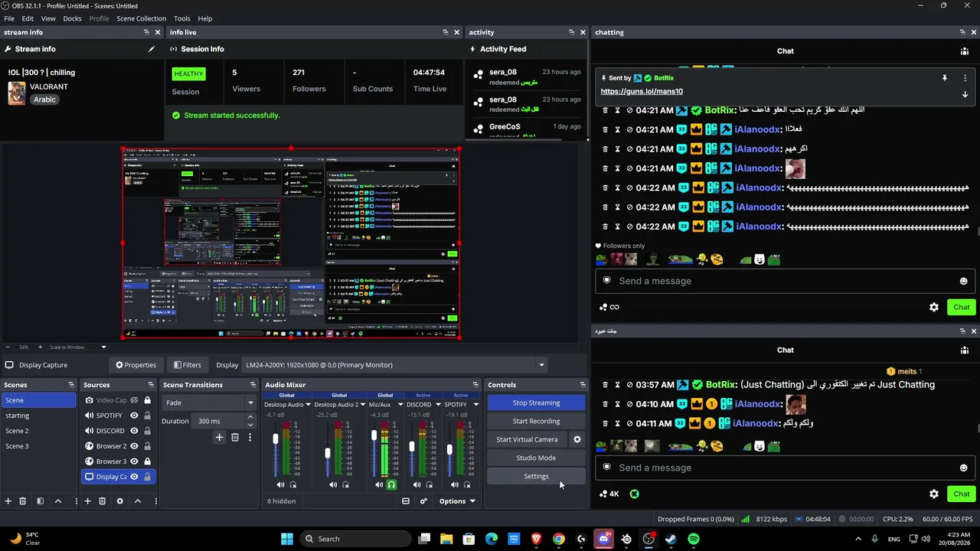Screen dimensions: 980x551
Task: Open the Edit menu
Action: click(x=28, y=18)
